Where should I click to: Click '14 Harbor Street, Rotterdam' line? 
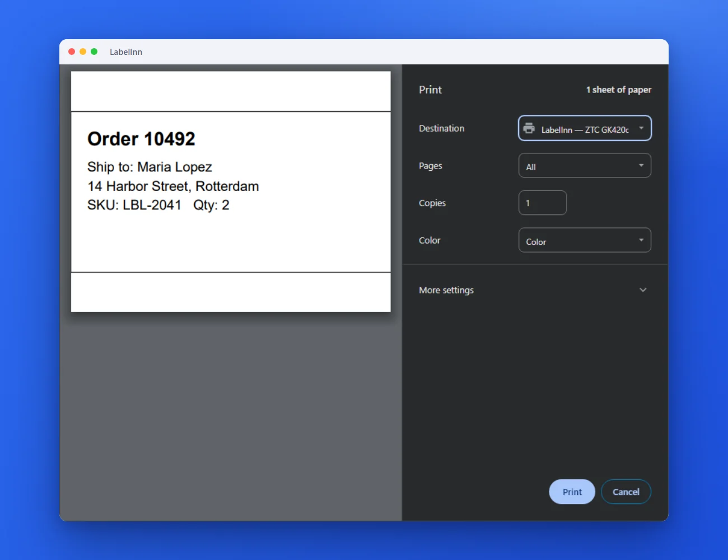click(x=173, y=186)
